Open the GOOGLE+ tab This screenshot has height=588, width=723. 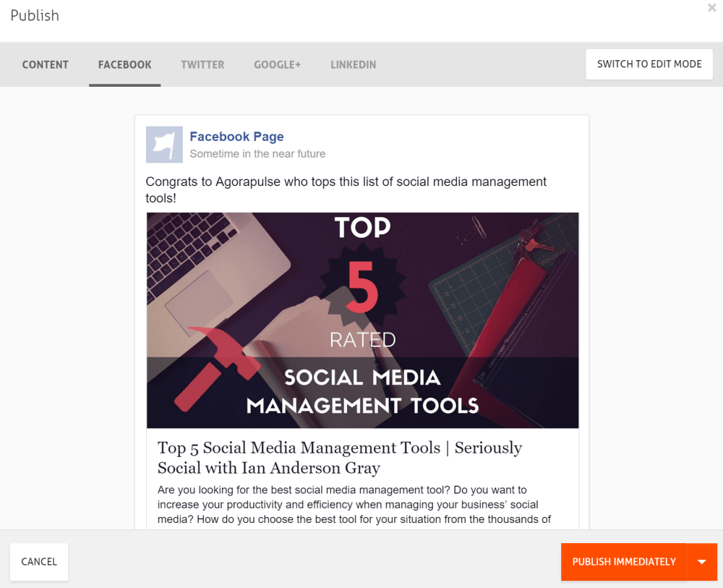277,64
